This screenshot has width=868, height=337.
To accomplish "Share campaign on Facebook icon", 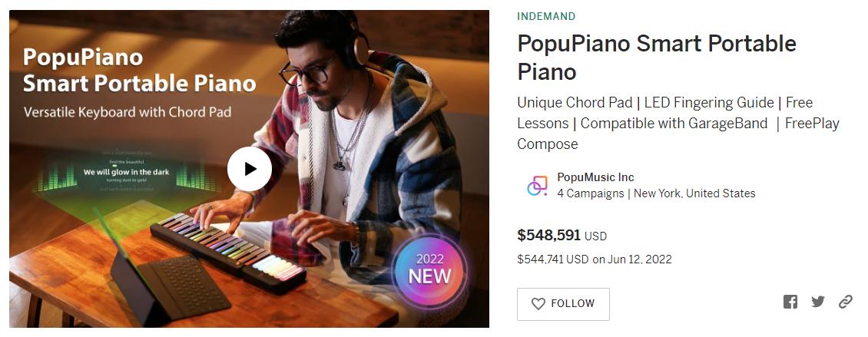I will coord(790,302).
